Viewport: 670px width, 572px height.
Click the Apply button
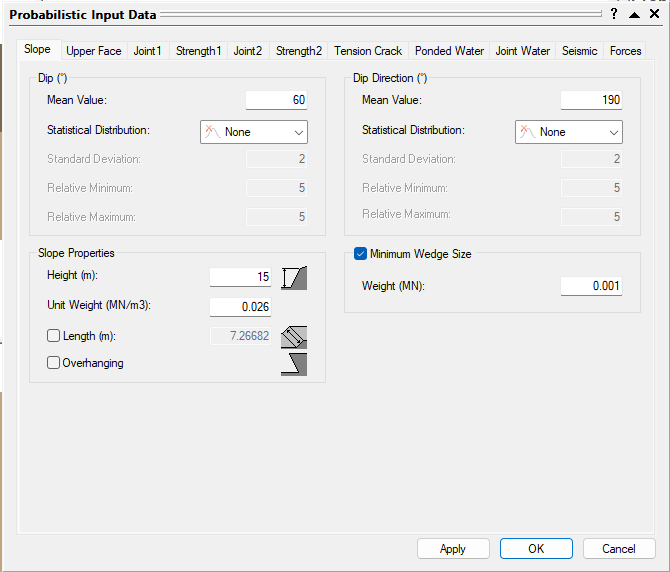453,549
